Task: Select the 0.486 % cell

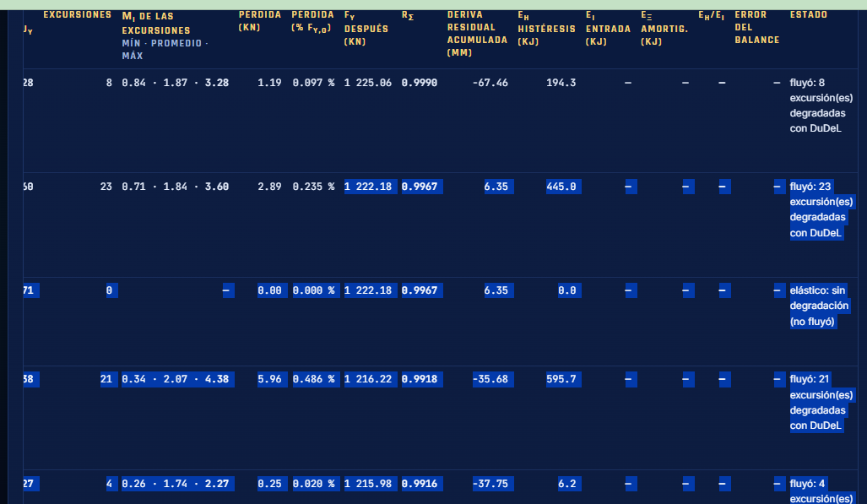Action: [x=313, y=380]
